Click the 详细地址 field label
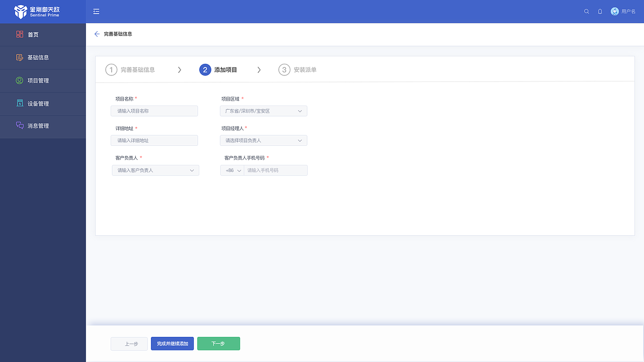The width and height of the screenshot is (644, 362). 124,129
